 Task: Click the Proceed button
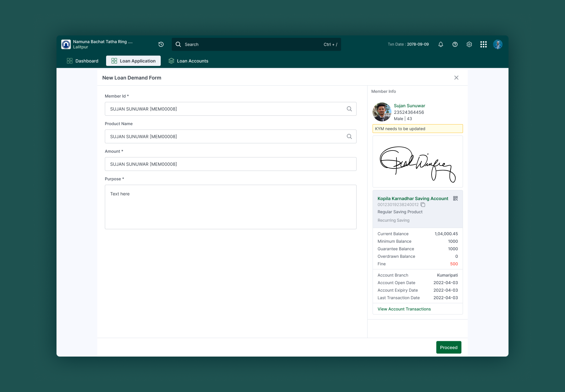(449, 347)
